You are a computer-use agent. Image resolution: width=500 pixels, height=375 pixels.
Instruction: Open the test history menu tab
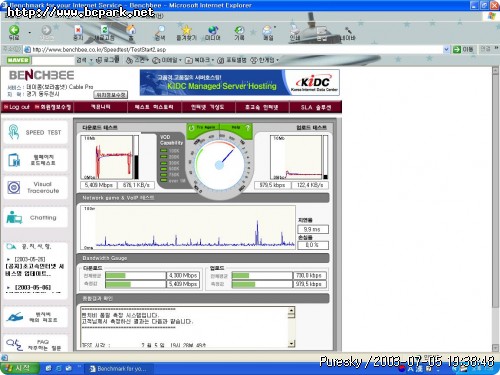(154, 107)
